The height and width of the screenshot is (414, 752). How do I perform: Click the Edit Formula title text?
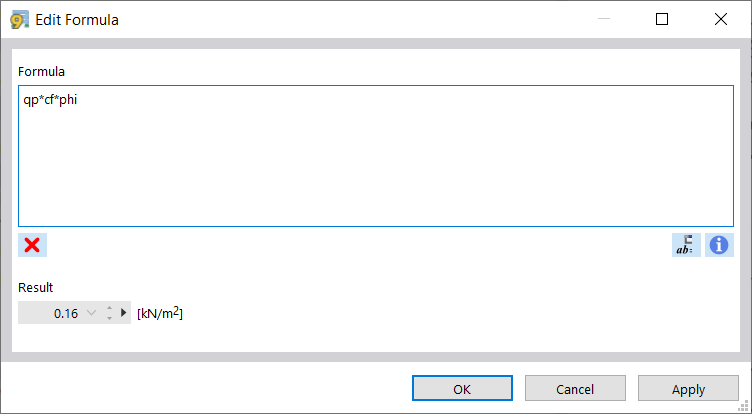click(x=77, y=19)
